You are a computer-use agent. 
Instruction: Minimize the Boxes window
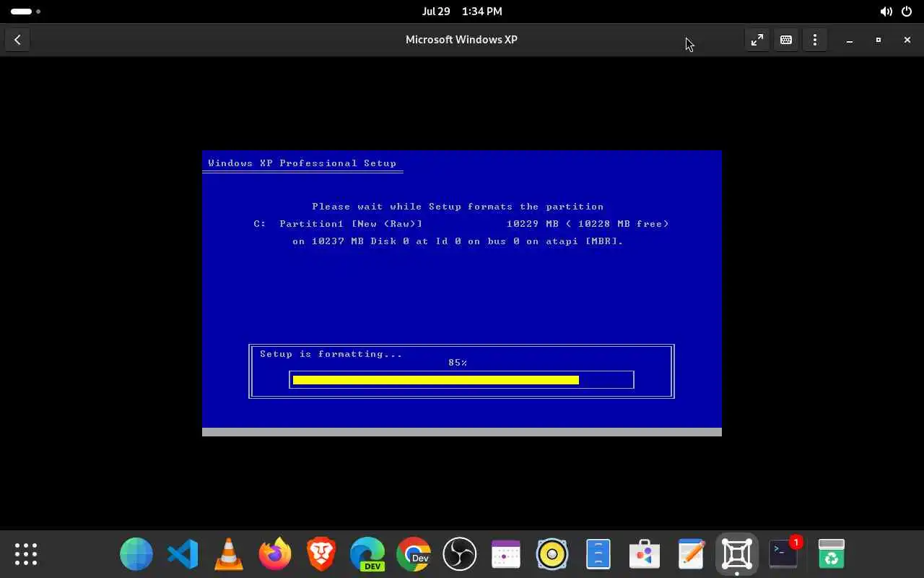pos(850,40)
